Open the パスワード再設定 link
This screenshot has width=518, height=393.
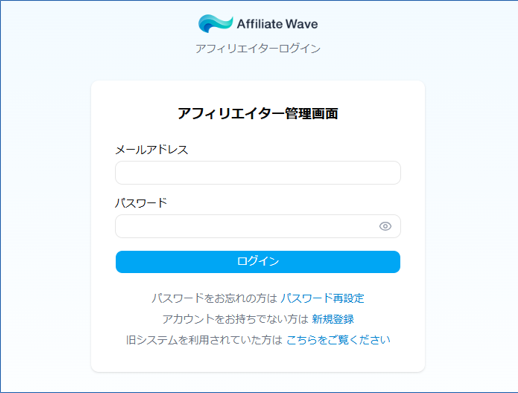[x=322, y=298]
